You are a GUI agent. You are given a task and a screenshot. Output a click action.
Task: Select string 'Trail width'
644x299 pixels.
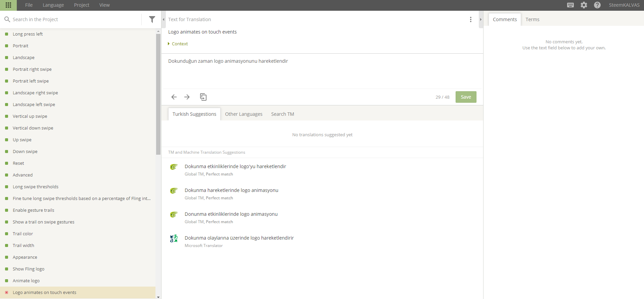[78, 245]
